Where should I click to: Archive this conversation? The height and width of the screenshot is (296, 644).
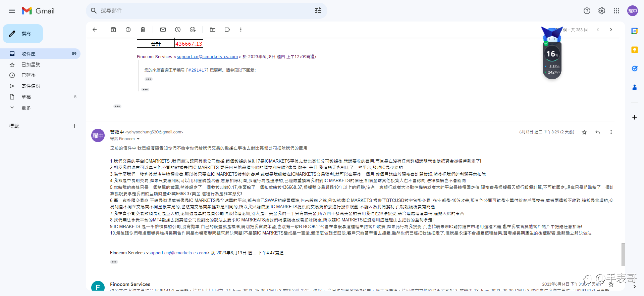click(x=113, y=30)
